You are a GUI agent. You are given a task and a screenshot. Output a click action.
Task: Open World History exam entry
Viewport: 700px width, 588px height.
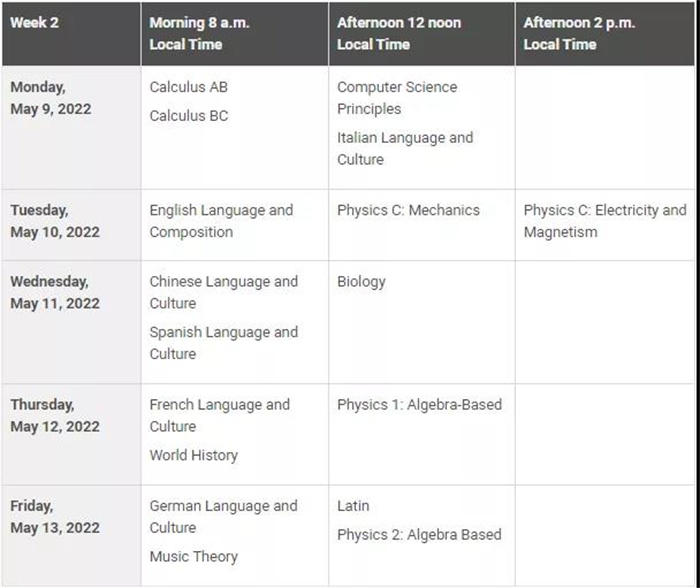click(x=193, y=455)
